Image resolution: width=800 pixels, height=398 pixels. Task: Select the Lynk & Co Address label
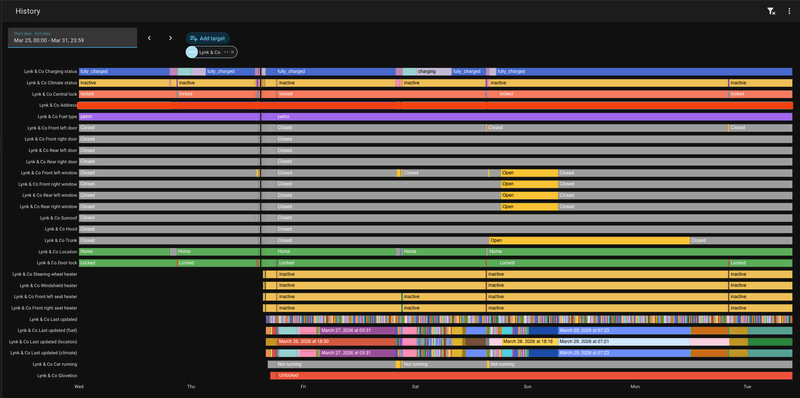[58, 105]
